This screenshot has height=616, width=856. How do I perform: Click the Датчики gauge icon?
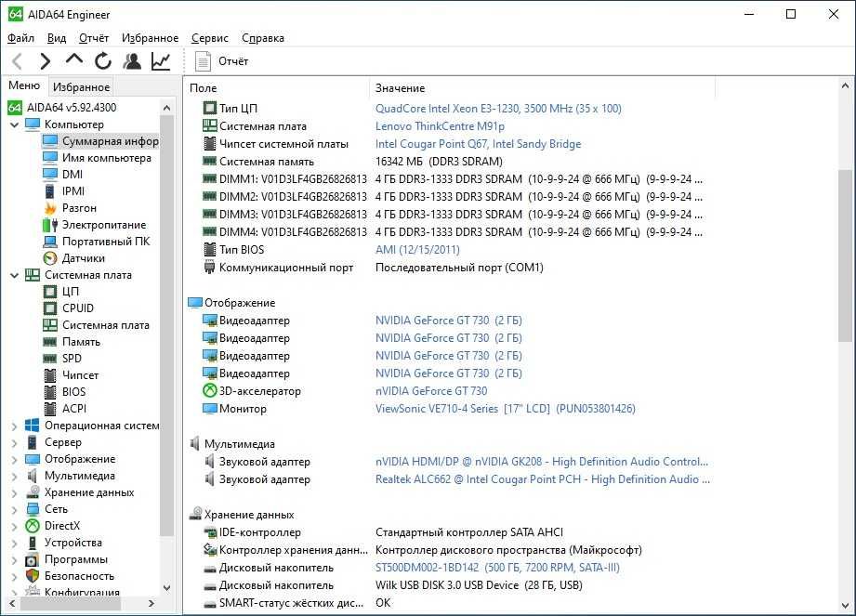(49, 258)
